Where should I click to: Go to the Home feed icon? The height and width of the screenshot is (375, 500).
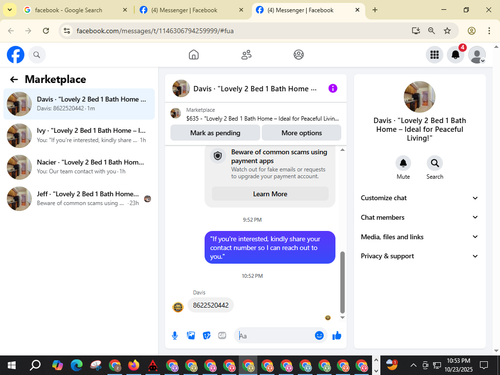tap(194, 55)
